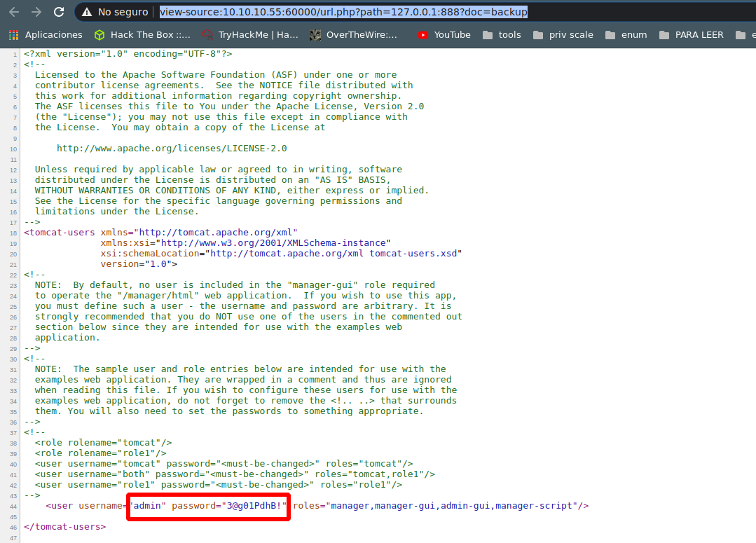
Task: Open the priv scale bookmark folder
Action: click(x=563, y=35)
